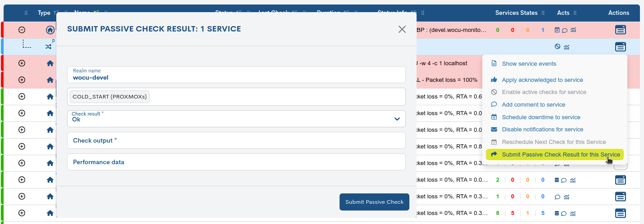Focus the Check output input field
The height and width of the screenshot is (224, 644).
[x=236, y=140]
